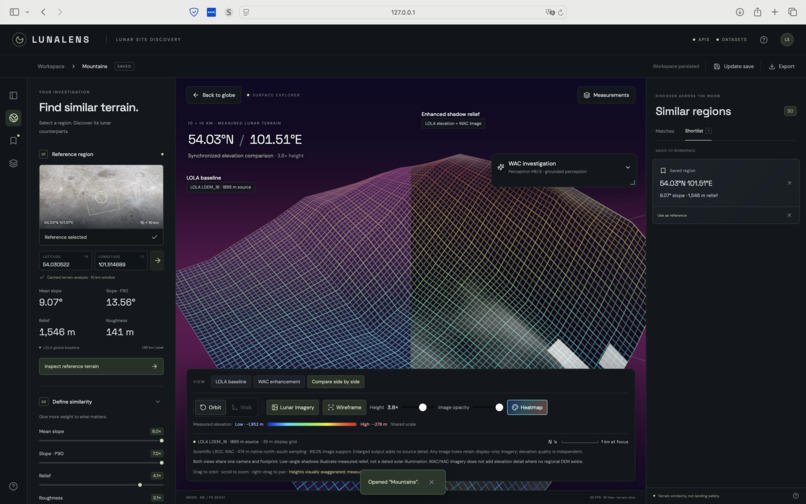
Task: Toggle Wireframe overlay
Action: coord(344,407)
